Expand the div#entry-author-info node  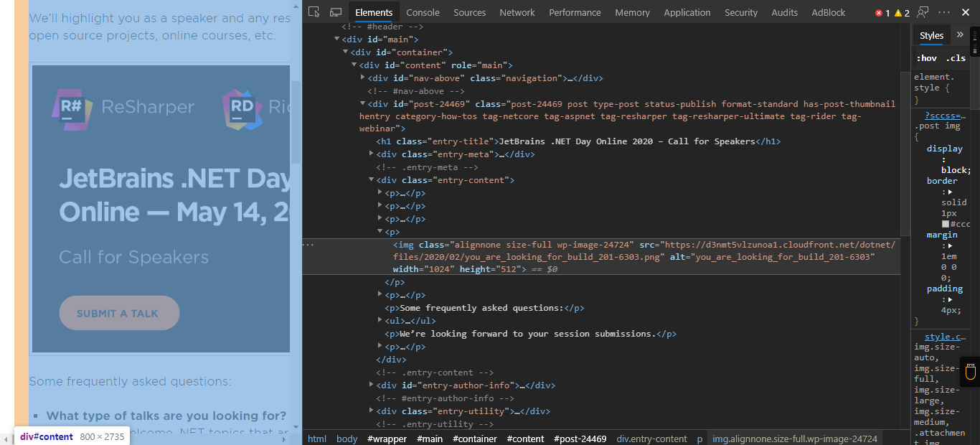(372, 385)
